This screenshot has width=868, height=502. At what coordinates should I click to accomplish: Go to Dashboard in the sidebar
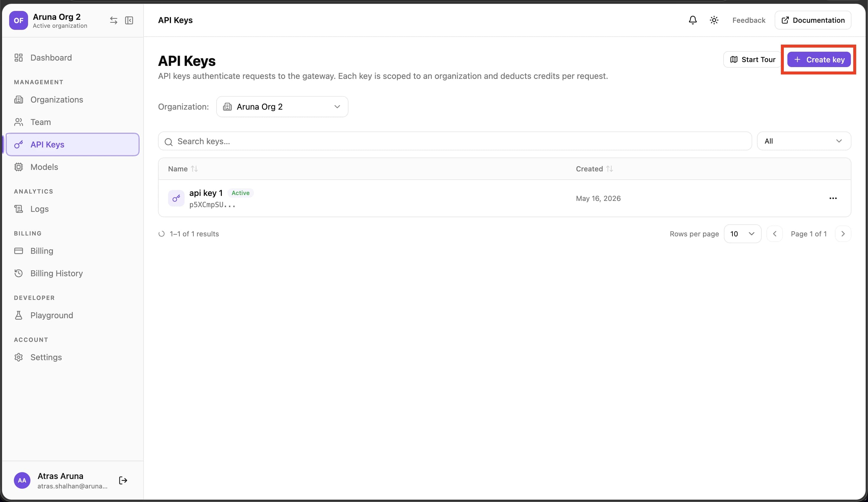(x=73, y=58)
